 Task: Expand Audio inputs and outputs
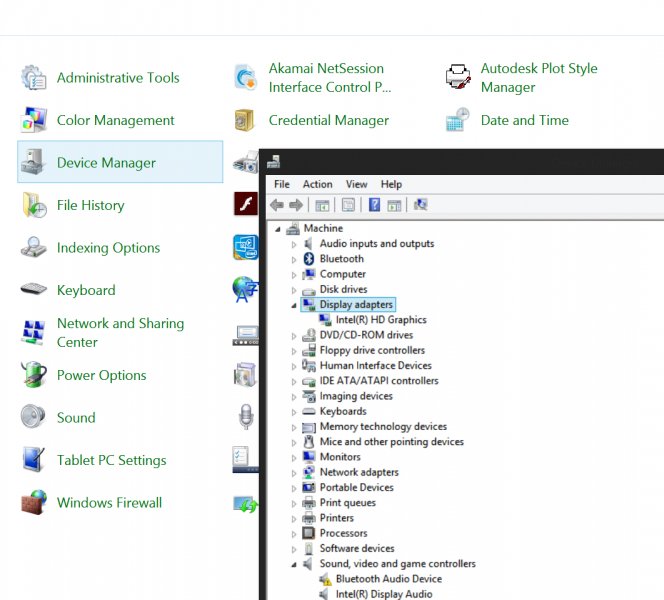pos(294,244)
